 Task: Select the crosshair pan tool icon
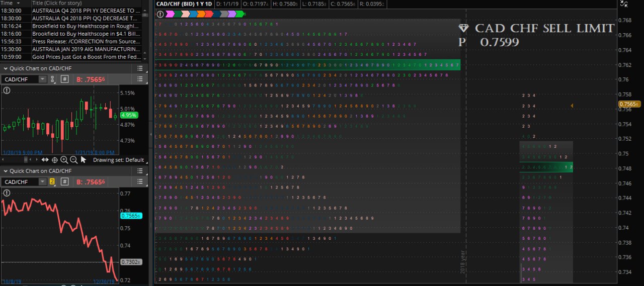point(55,160)
